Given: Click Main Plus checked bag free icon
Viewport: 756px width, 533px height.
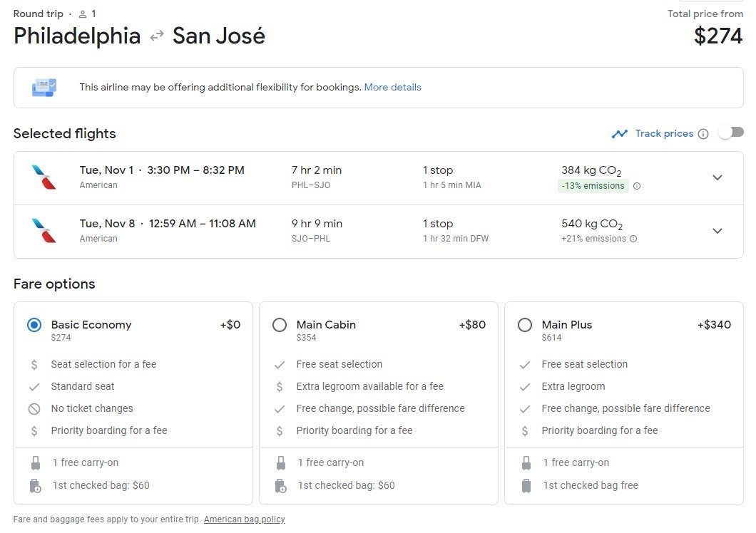Looking at the screenshot, I should (526, 485).
